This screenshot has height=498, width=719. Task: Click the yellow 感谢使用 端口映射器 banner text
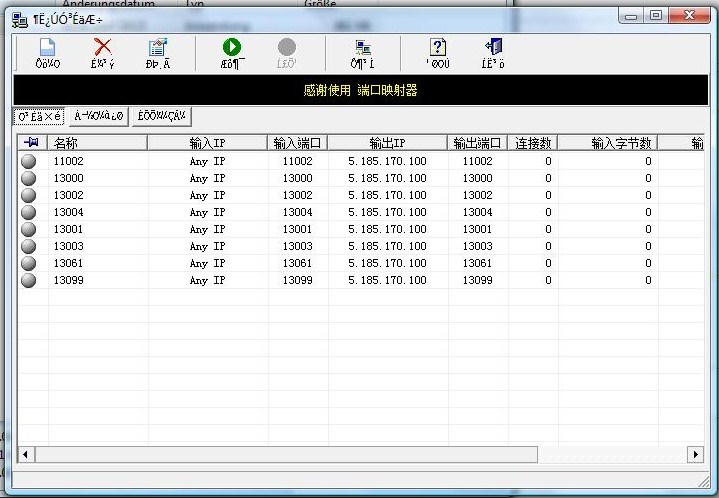tap(360, 90)
